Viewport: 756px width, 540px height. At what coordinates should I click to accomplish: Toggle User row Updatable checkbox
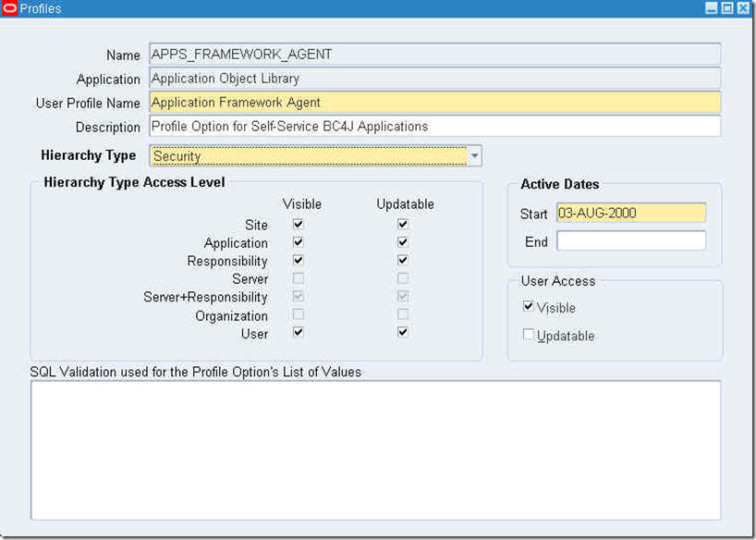click(x=403, y=332)
